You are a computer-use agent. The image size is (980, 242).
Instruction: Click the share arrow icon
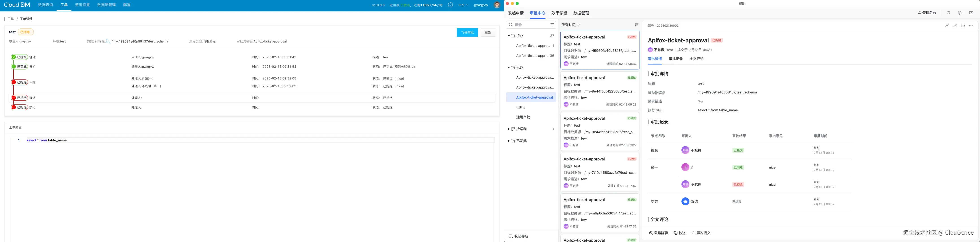click(955, 26)
